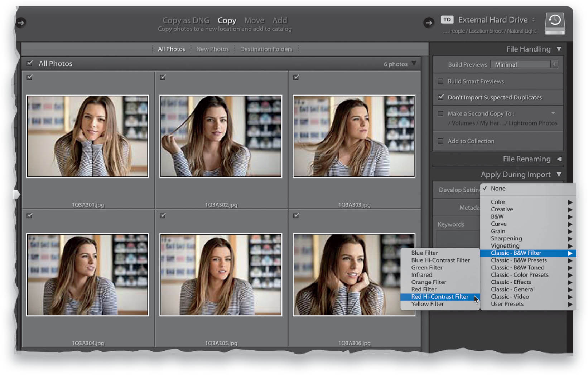
Task: Choose None in Develop Settings menu
Action: [x=528, y=189]
